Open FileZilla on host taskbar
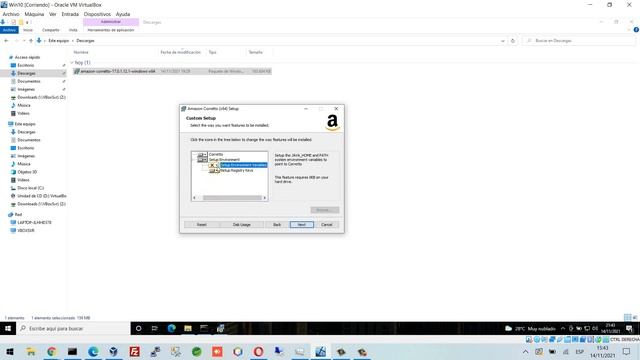Screen dimensions: 640x360 pyautogui.click(x=134, y=351)
